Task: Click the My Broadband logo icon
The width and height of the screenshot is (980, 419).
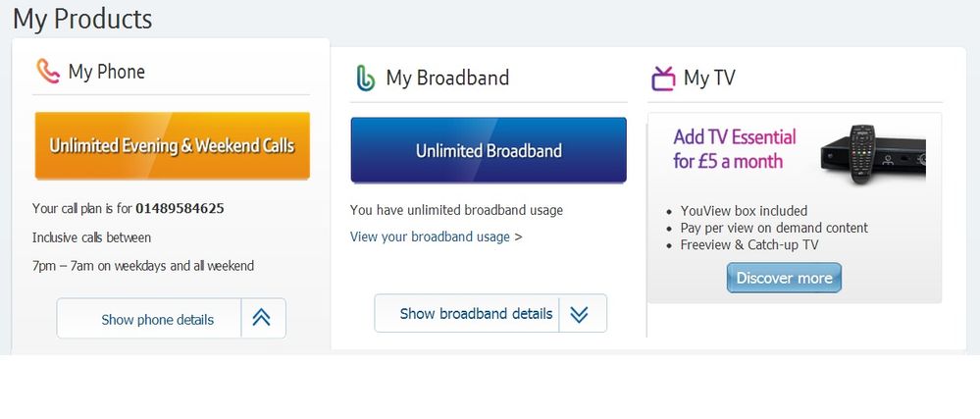Action: tap(366, 79)
